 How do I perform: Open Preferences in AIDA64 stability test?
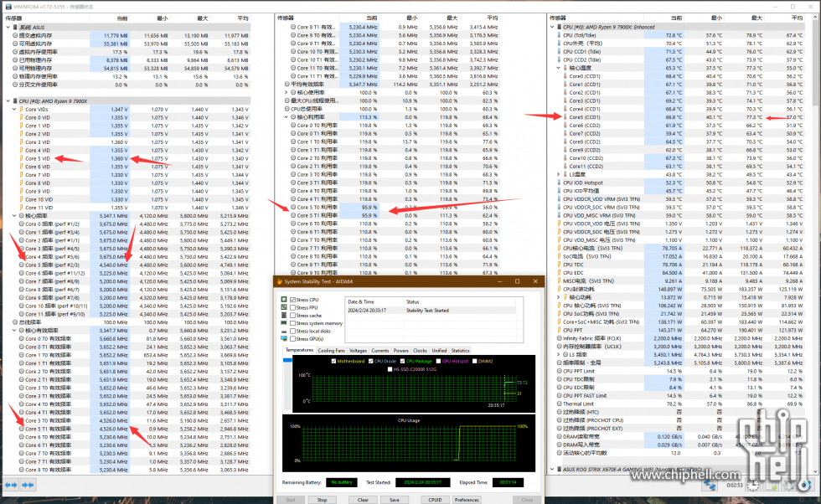[467, 500]
